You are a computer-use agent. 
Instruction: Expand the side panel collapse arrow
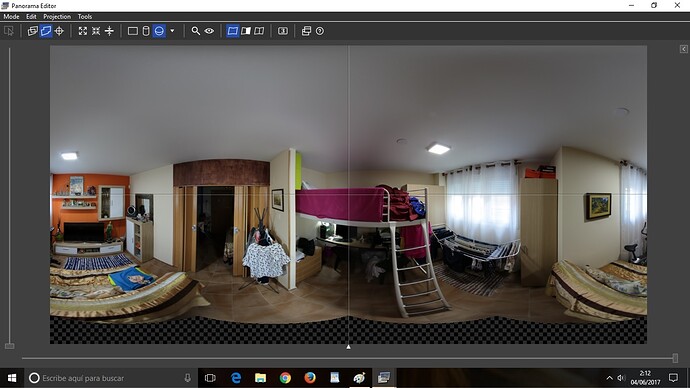pos(684,49)
